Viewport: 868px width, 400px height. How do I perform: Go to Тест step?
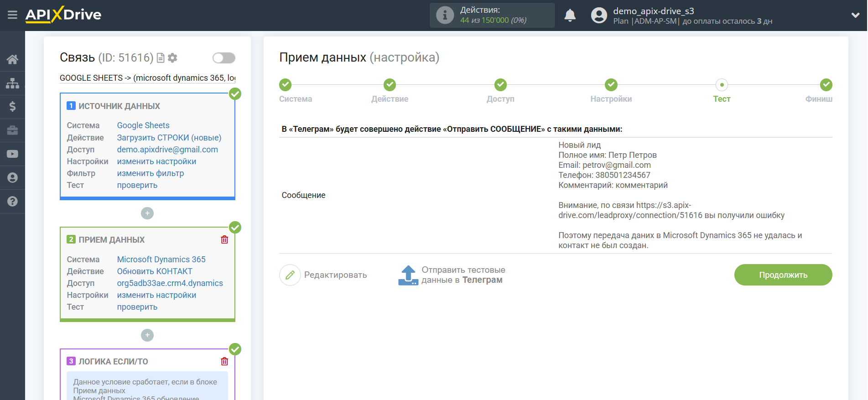tap(722, 85)
